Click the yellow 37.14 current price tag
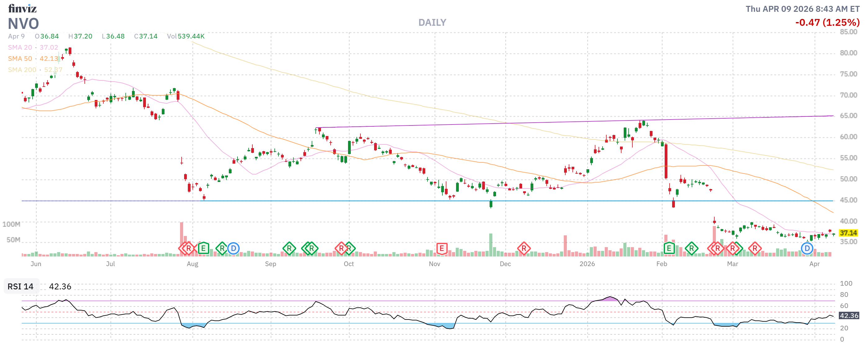Viewport: 868px width, 349px height. pyautogui.click(x=848, y=233)
